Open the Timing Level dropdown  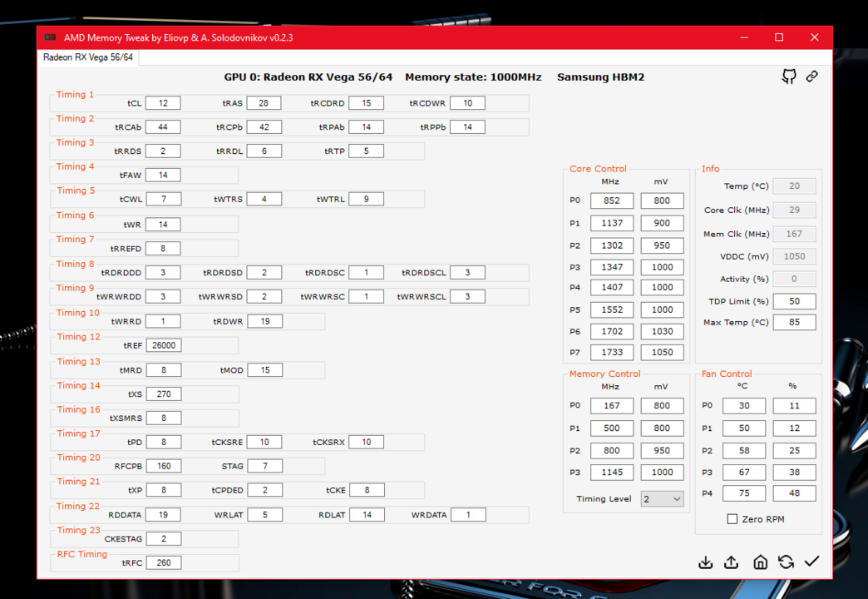(x=662, y=498)
